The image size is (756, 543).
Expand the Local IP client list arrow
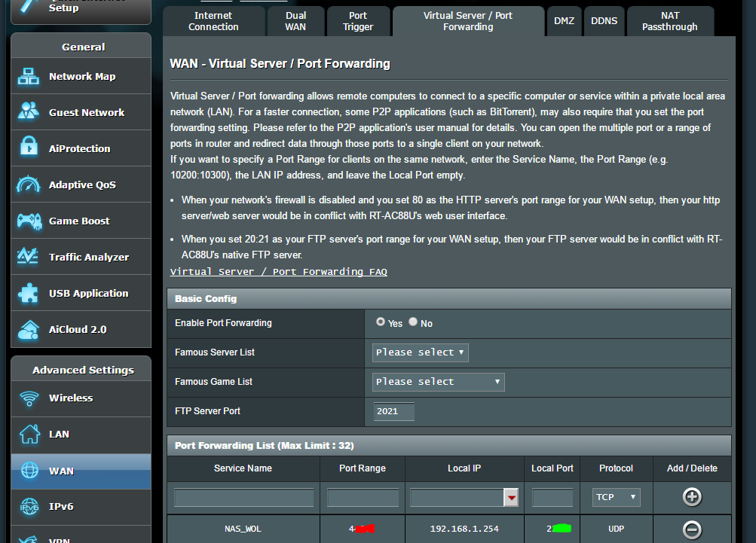[511, 497]
